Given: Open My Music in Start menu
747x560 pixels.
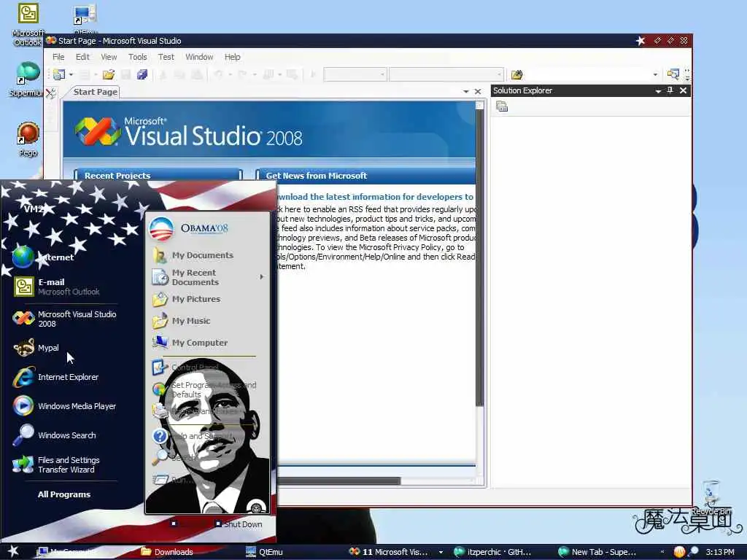Looking at the screenshot, I should click(x=182, y=321).
